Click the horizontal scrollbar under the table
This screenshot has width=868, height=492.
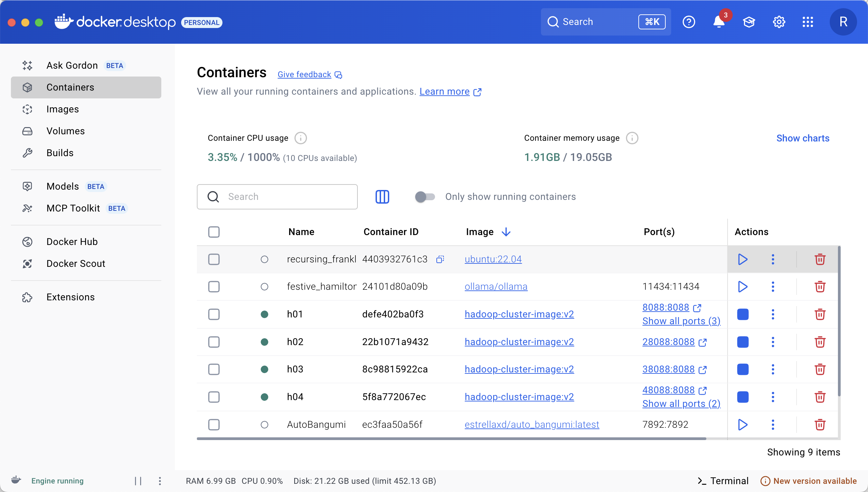point(451,439)
